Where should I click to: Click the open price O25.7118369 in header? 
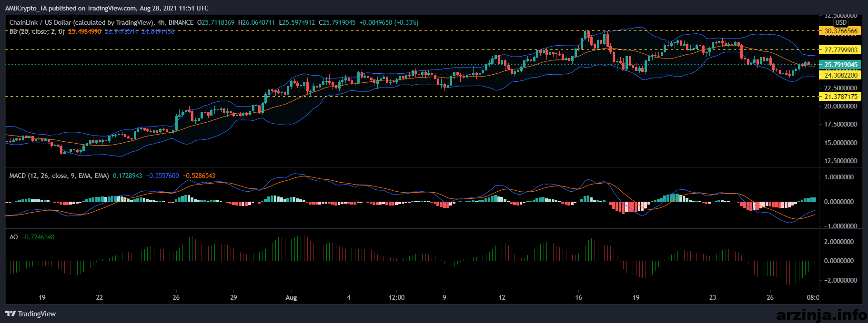click(x=216, y=22)
